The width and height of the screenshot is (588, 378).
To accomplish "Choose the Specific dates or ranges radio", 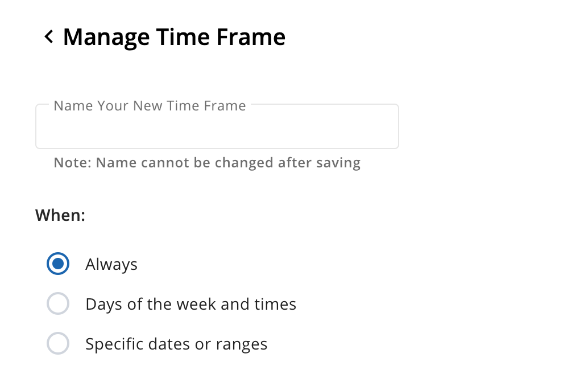I will coord(58,343).
